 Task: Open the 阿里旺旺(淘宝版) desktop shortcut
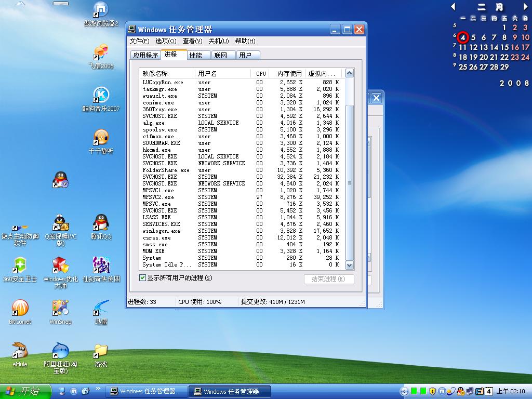[x=61, y=358]
